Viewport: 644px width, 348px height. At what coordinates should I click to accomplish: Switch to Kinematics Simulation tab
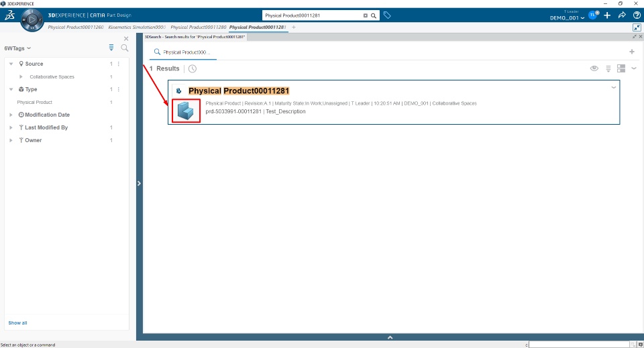click(x=137, y=27)
